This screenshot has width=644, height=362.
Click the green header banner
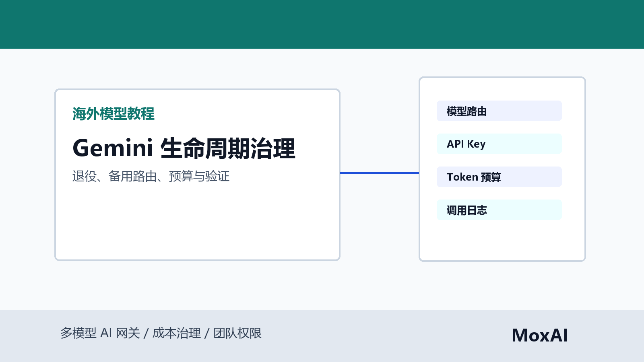pos(322,24)
